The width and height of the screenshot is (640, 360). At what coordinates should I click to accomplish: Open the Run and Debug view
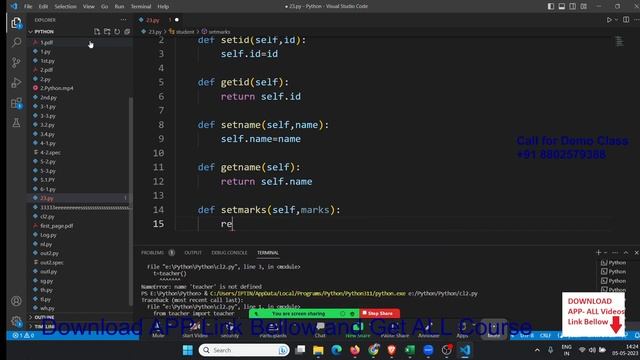[x=16, y=82]
